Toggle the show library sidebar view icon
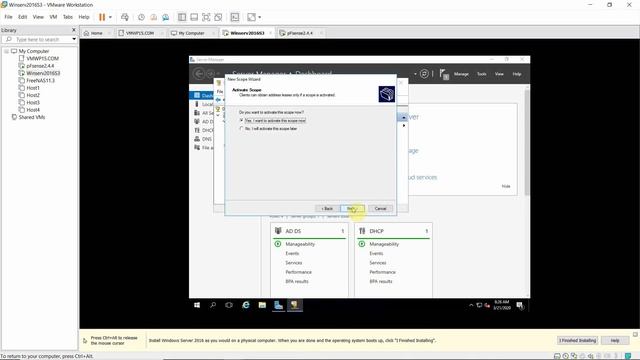Screen dimensions: 640x360 point(182,17)
